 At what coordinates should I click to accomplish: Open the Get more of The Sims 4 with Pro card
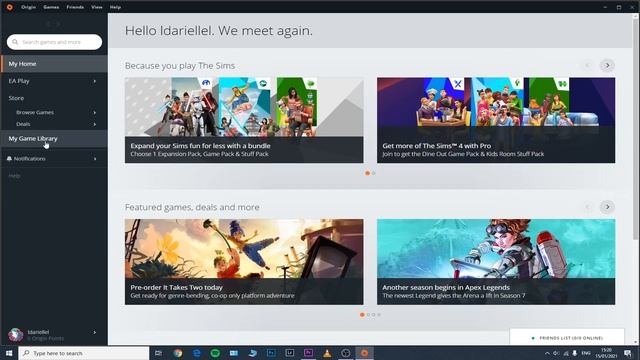point(496,120)
